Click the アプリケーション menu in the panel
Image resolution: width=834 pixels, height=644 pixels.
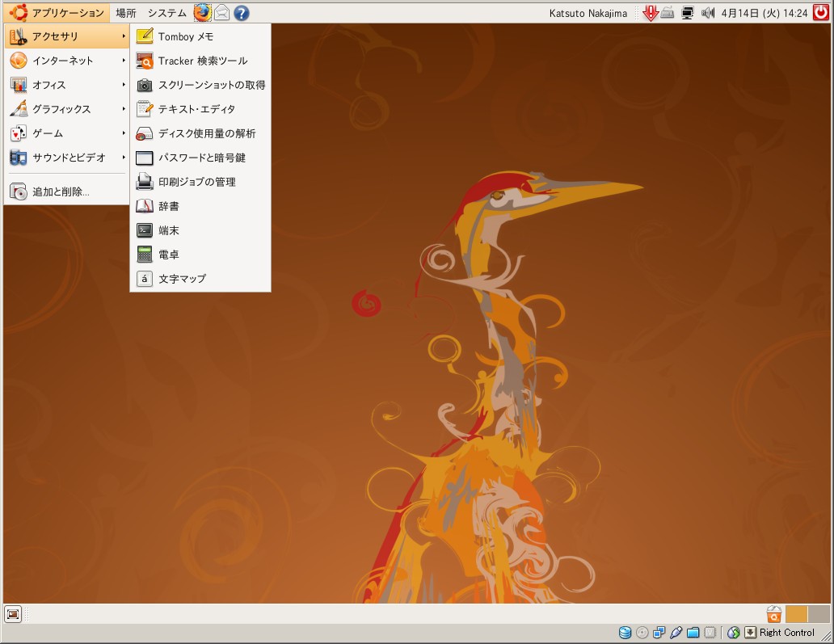pyautogui.click(x=57, y=12)
